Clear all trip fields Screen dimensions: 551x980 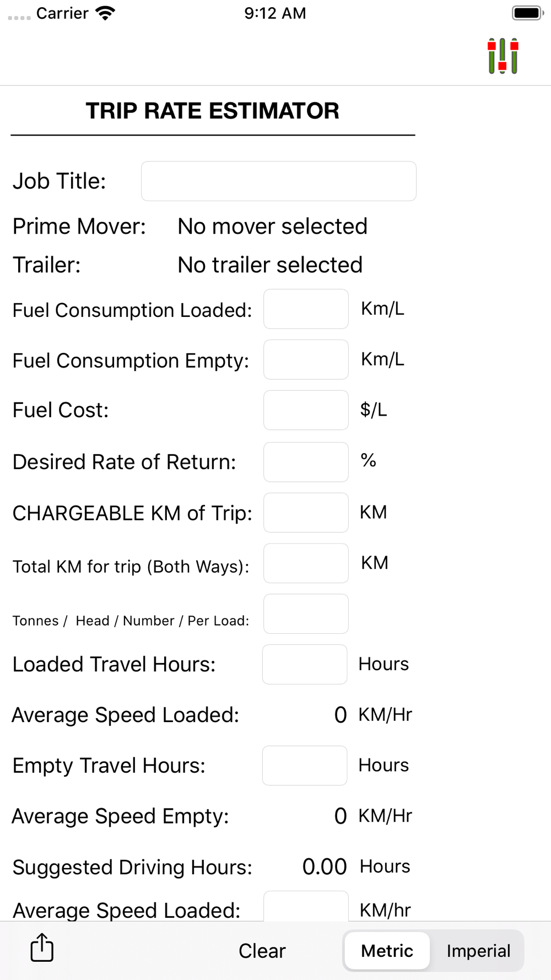[x=262, y=951]
